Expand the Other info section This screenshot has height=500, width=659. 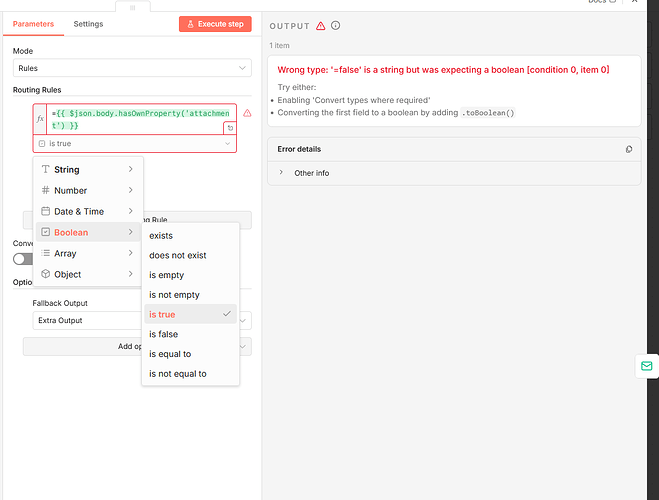click(311, 173)
